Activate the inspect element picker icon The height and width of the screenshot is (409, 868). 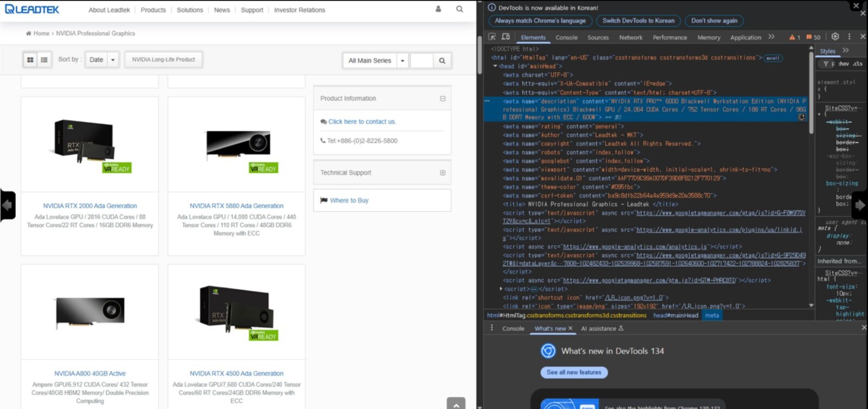(492, 37)
